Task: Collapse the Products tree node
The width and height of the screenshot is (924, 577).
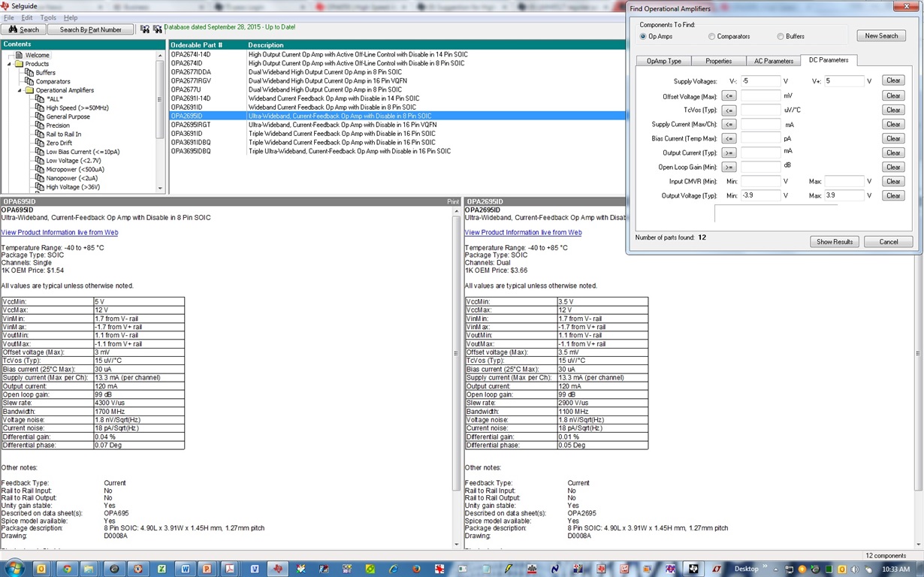Action: click(10, 64)
